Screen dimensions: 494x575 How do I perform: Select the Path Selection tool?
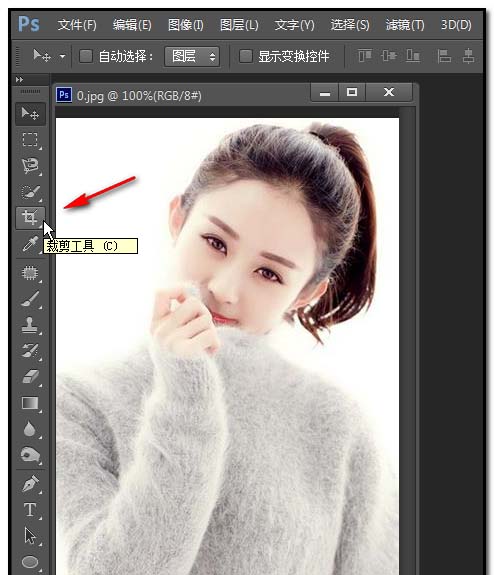tap(30, 536)
